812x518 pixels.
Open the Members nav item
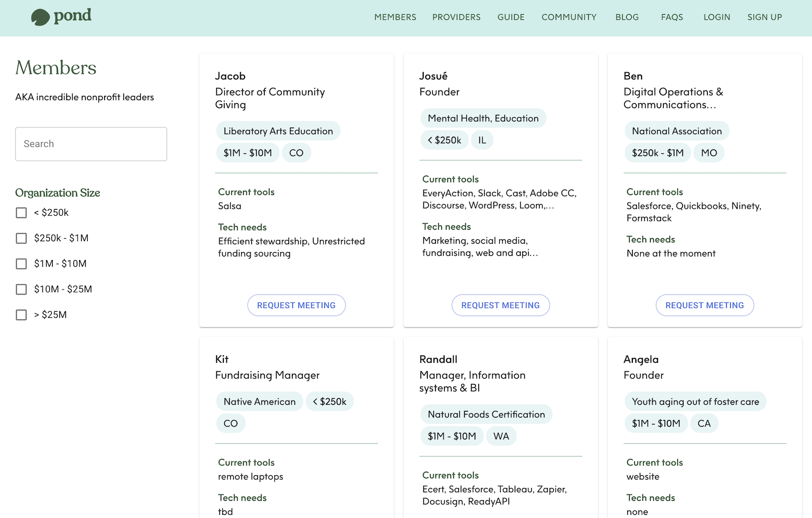point(395,17)
